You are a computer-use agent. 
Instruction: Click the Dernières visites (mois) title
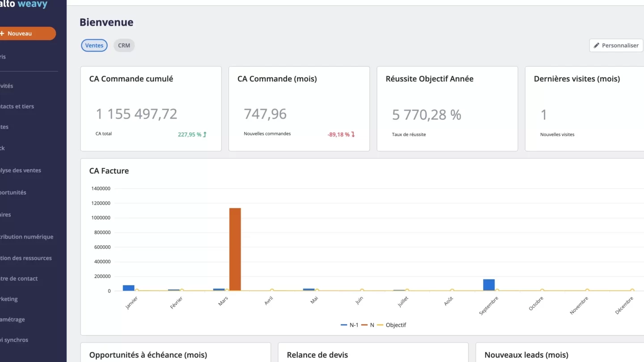click(577, 79)
